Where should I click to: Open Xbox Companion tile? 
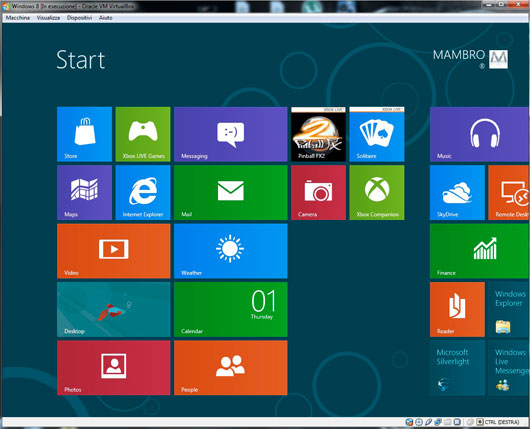[377, 192]
